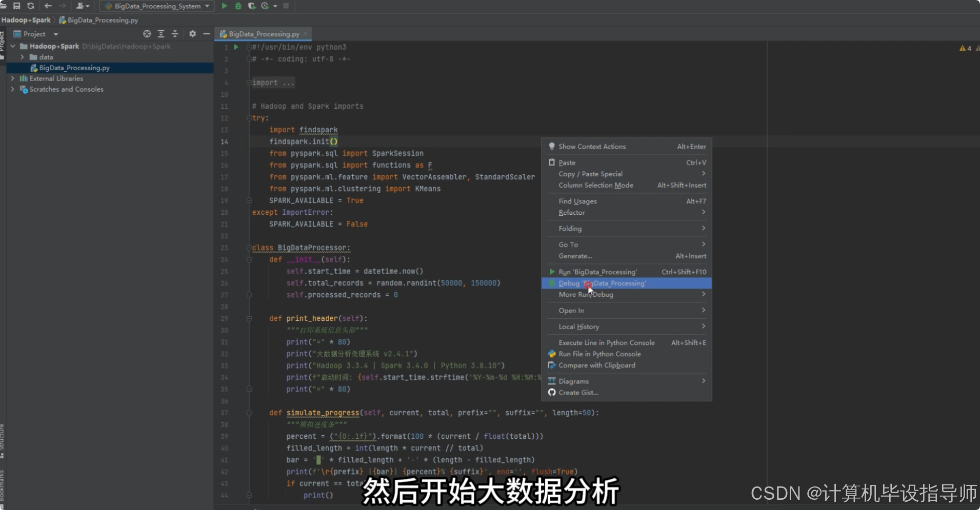Click the warnings indicator showing 4
Screen dimensions: 980x510
pos(965,48)
